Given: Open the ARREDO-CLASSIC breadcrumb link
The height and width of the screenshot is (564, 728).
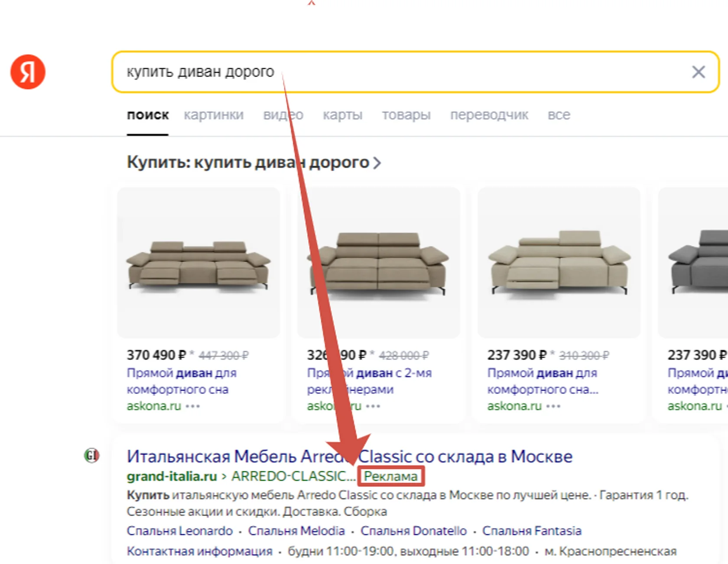Looking at the screenshot, I should [x=293, y=476].
